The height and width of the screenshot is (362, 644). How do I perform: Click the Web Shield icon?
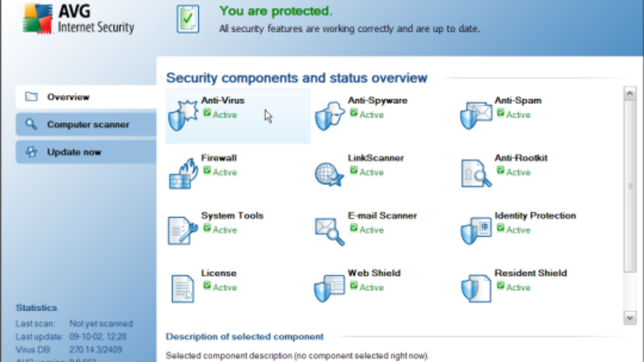(x=329, y=288)
